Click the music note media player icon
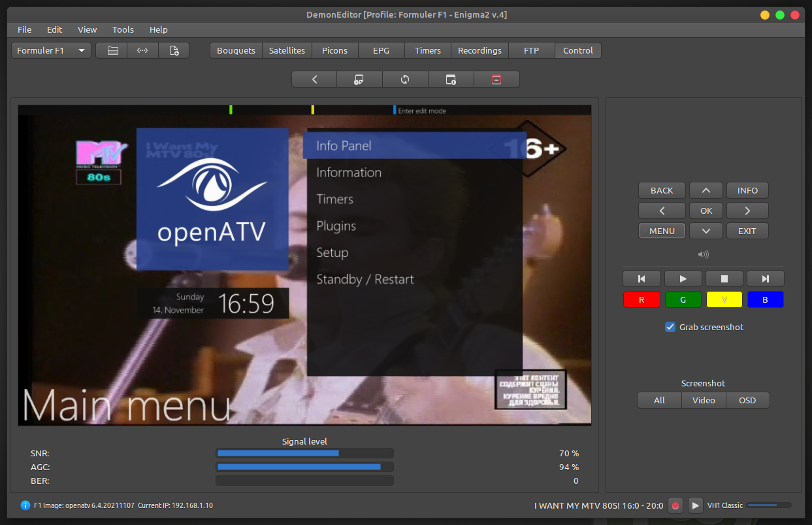Image resolution: width=812 pixels, height=525 pixels. 359,79
